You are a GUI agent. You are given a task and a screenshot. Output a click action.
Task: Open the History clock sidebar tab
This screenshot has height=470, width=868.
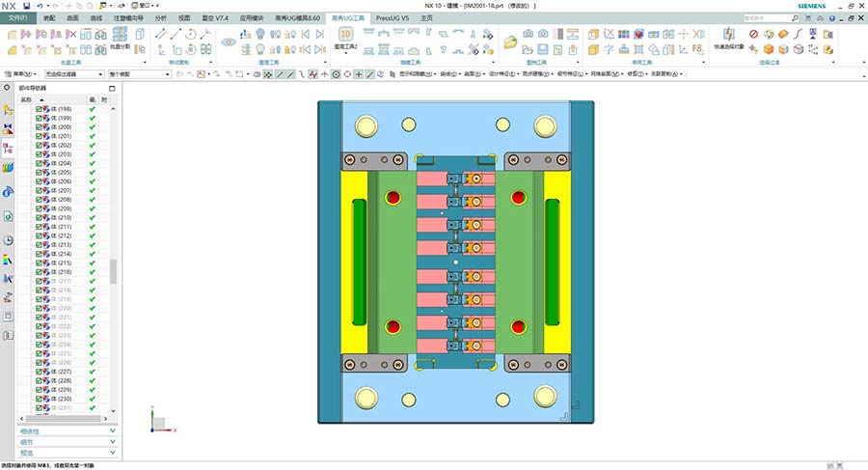pyautogui.click(x=8, y=240)
